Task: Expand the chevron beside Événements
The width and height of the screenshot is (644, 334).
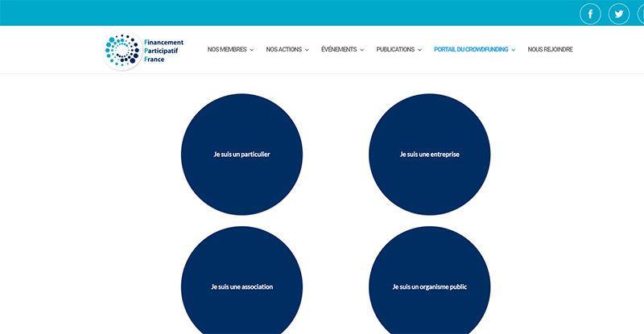Action: pos(361,50)
